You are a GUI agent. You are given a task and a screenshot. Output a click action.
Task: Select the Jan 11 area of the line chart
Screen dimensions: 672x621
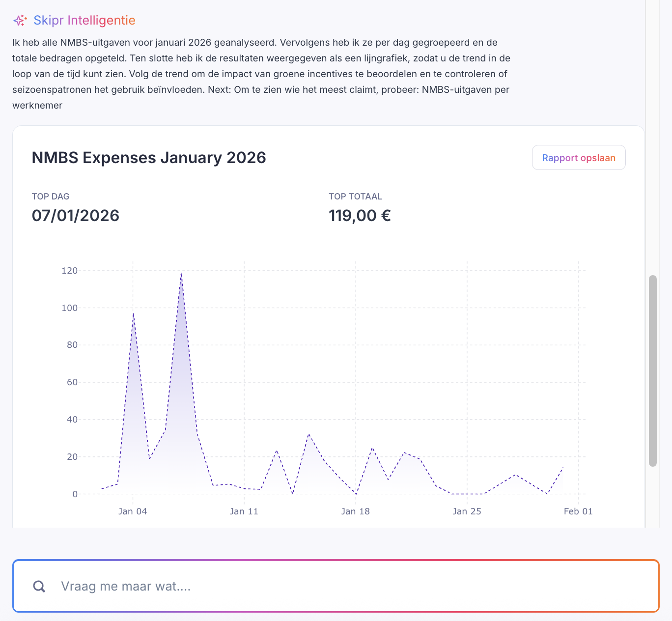(244, 489)
